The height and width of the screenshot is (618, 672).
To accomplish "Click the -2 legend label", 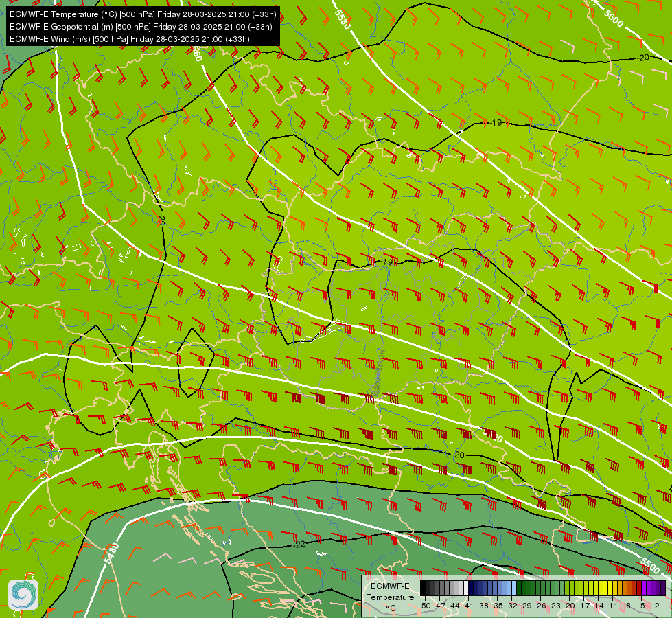I will (x=656, y=606).
